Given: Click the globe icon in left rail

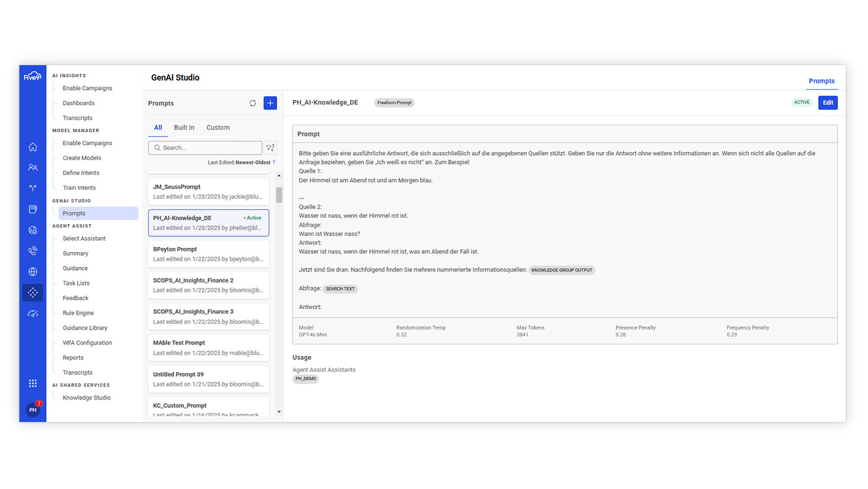Looking at the screenshot, I should point(33,272).
